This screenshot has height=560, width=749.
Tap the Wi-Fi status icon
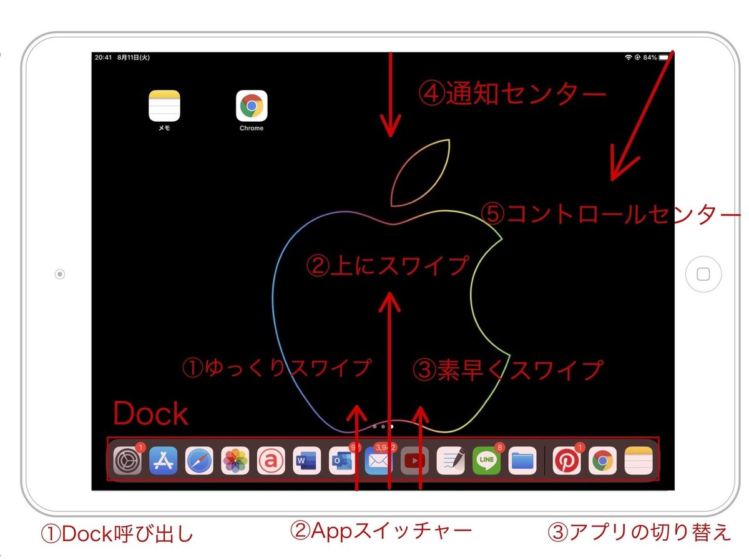(x=629, y=57)
